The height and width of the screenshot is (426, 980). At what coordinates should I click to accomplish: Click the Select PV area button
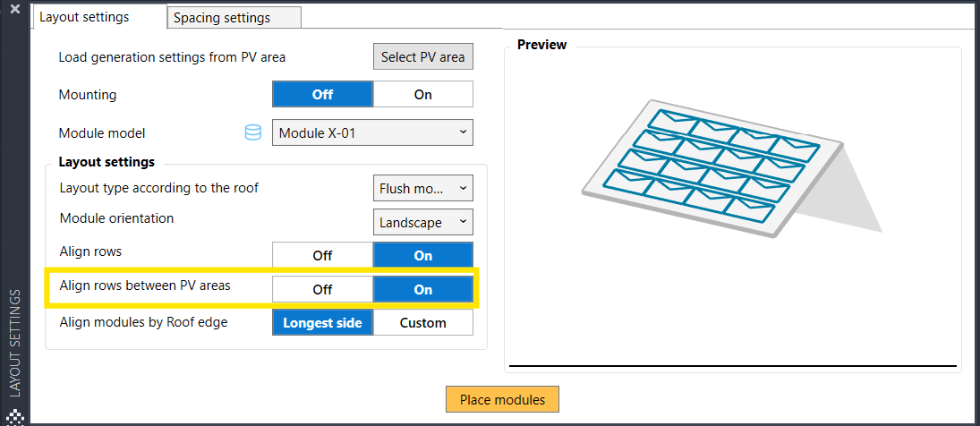pos(423,57)
